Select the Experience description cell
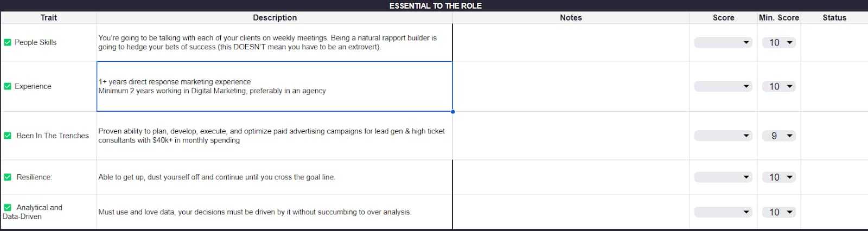 tap(275, 86)
